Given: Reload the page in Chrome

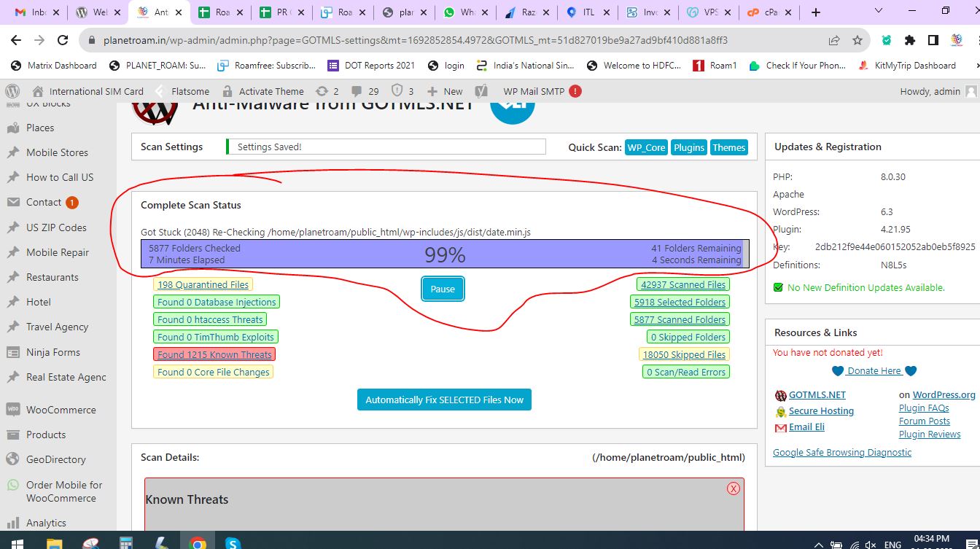Looking at the screenshot, I should [63, 41].
